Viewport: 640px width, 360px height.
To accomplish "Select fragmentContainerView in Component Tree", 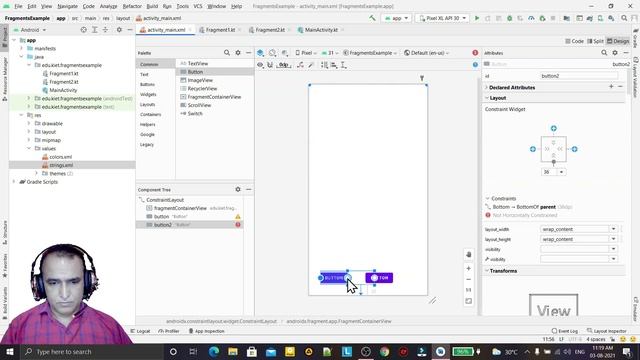I will pos(180,208).
